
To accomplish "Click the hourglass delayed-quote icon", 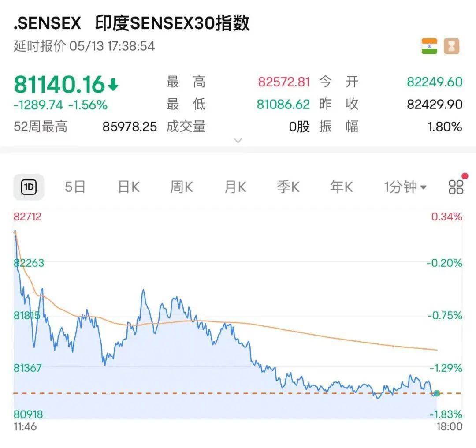I will 450,45.
